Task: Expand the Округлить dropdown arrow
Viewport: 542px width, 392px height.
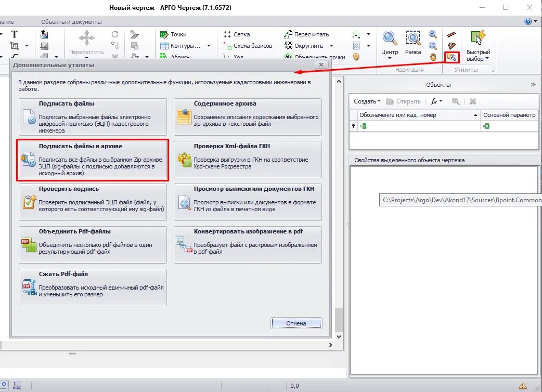Action: (331, 46)
